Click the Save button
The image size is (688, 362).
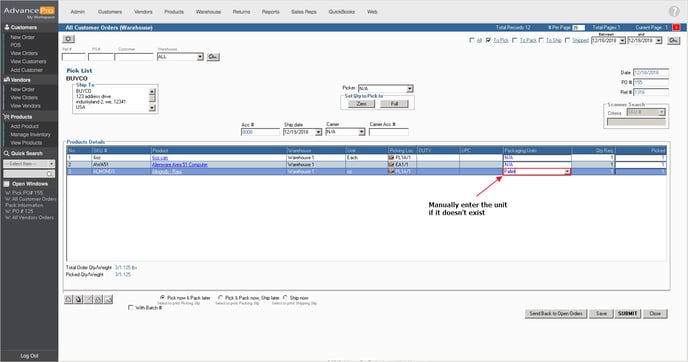pos(601,313)
